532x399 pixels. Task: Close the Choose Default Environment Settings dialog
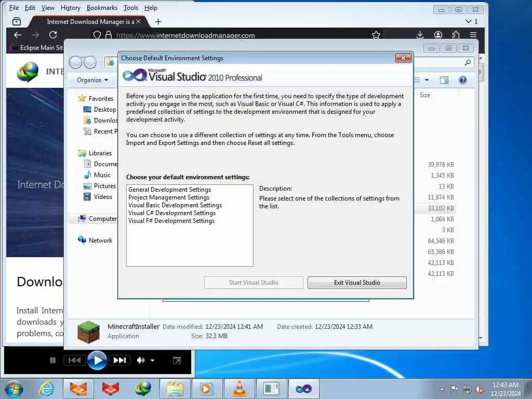click(x=403, y=58)
